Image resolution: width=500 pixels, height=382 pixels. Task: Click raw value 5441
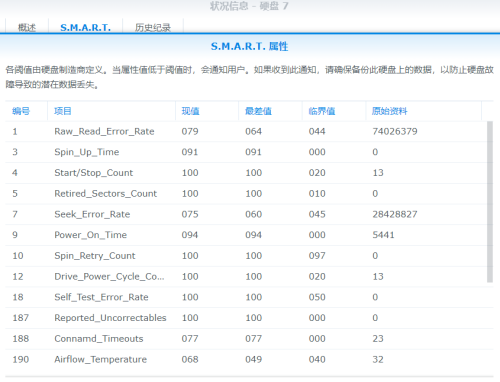coord(383,235)
